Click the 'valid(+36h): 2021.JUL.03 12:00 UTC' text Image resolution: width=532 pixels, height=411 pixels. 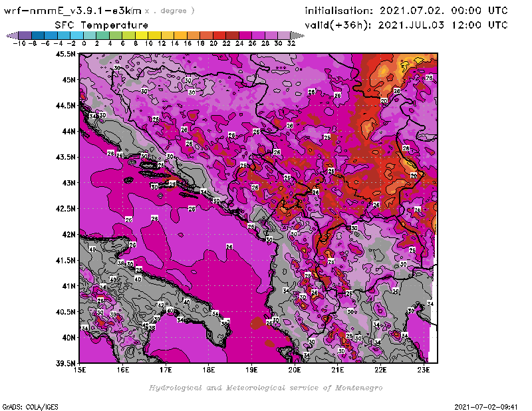(406, 25)
